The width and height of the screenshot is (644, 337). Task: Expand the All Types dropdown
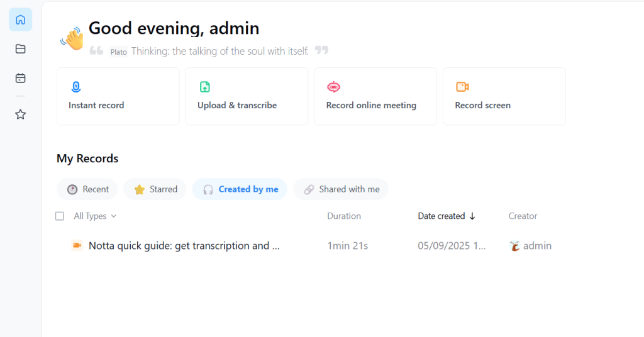(x=95, y=216)
